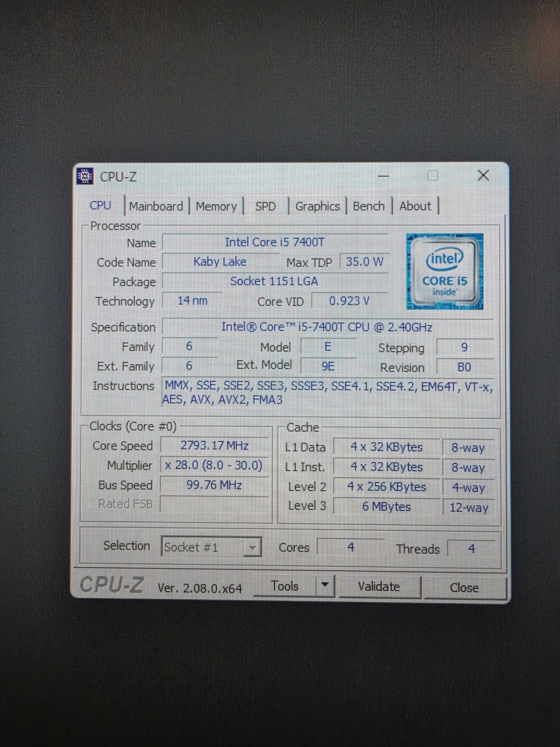Click the Stepping value 9

pos(465,347)
